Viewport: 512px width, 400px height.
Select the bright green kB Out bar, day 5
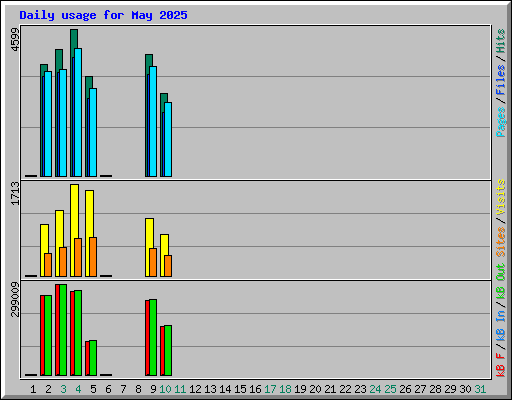click(x=93, y=358)
